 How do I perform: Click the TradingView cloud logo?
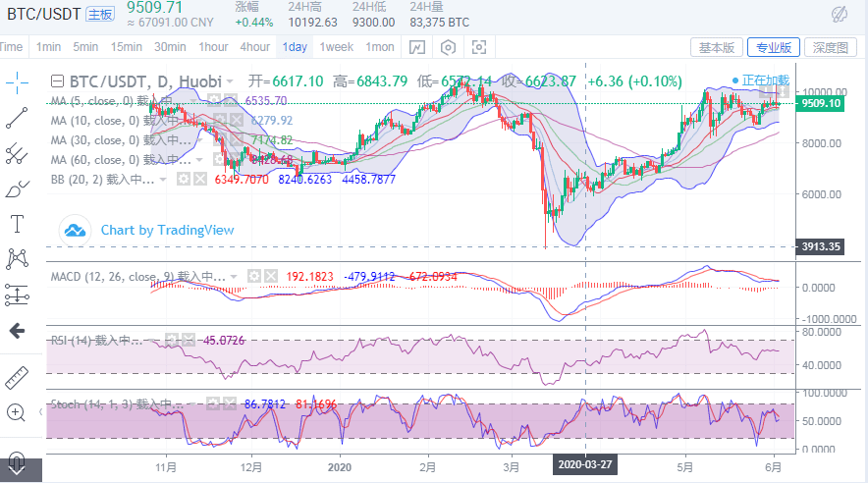click(75, 230)
